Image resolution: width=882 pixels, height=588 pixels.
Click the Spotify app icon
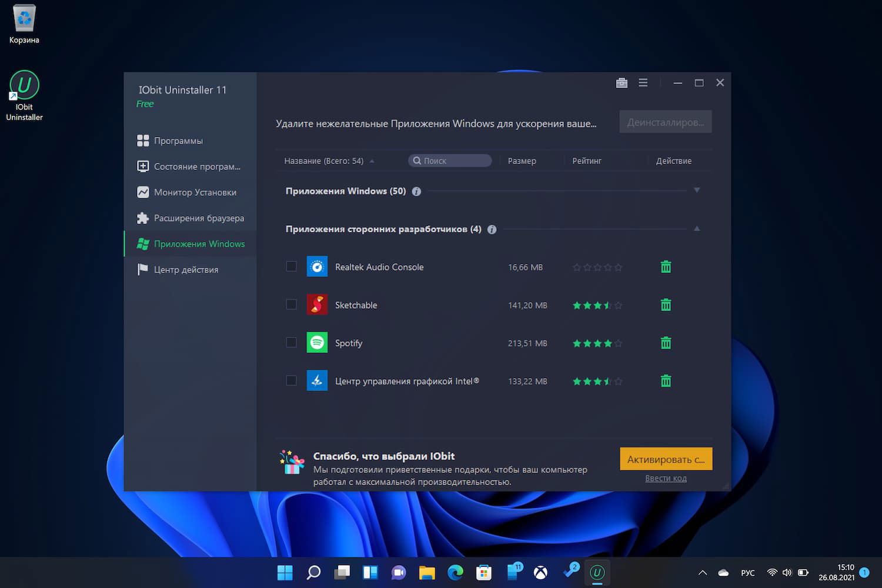(x=317, y=343)
